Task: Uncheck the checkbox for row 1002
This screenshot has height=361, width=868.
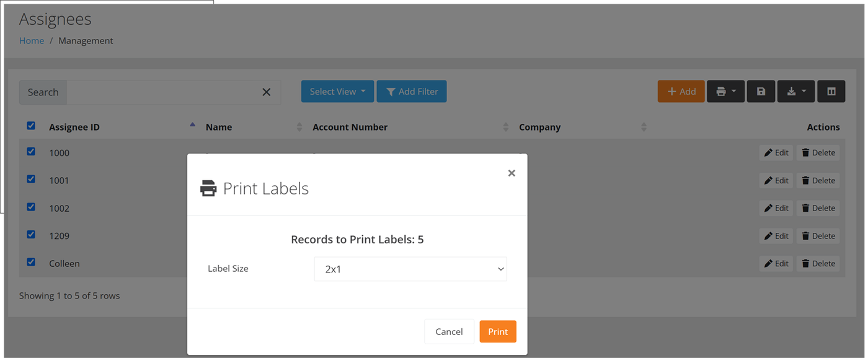Action: coord(31,207)
